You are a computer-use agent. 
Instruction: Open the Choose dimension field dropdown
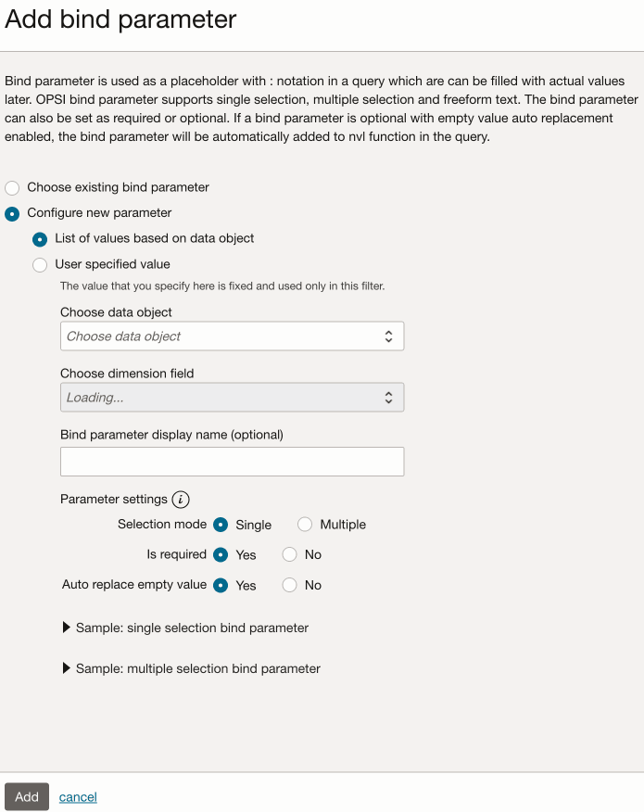coord(232,397)
